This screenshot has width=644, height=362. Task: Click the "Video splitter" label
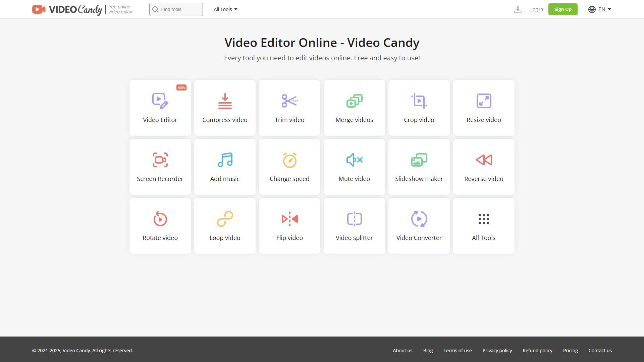[354, 238]
